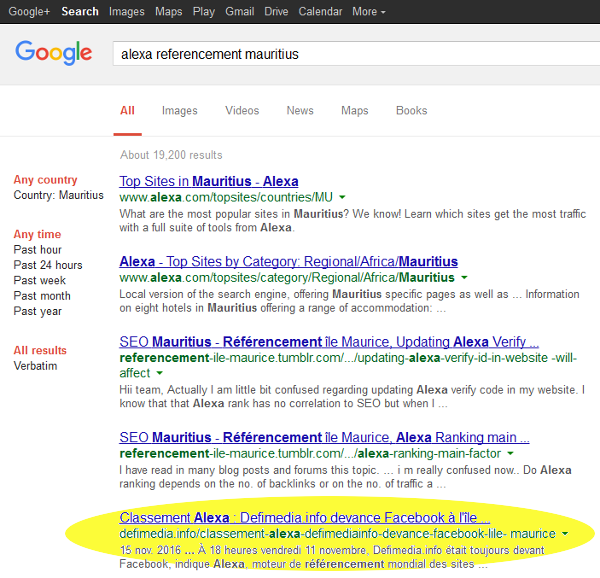Image resolution: width=600 pixels, height=578 pixels.
Task: Select Any time filter
Action: (37, 234)
